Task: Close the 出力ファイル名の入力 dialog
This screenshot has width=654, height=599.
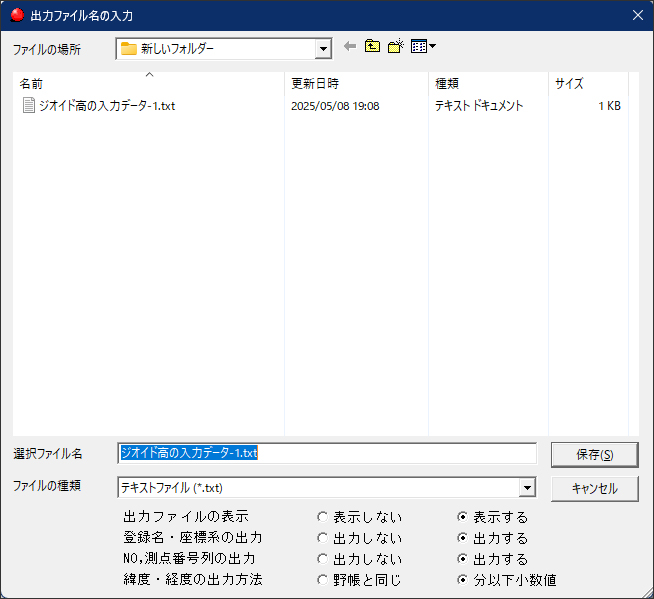Action: click(x=637, y=15)
